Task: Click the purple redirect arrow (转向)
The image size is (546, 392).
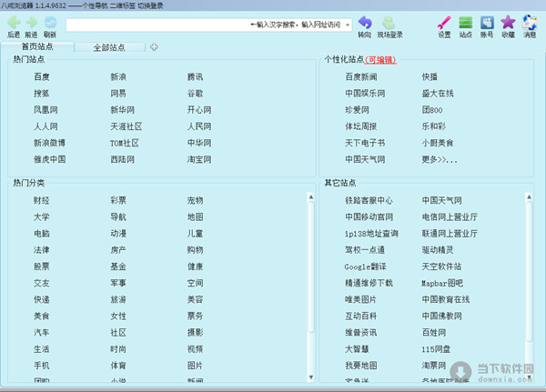Action: pyautogui.click(x=365, y=22)
